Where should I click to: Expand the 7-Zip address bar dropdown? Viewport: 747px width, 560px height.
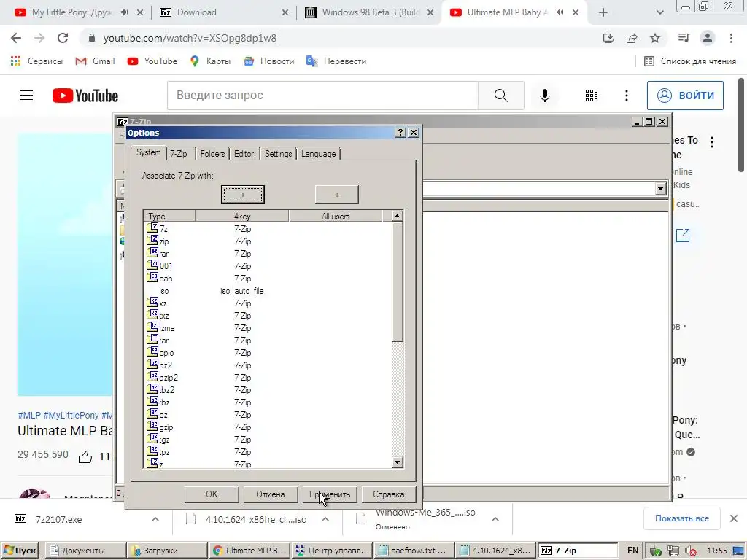[x=659, y=189]
